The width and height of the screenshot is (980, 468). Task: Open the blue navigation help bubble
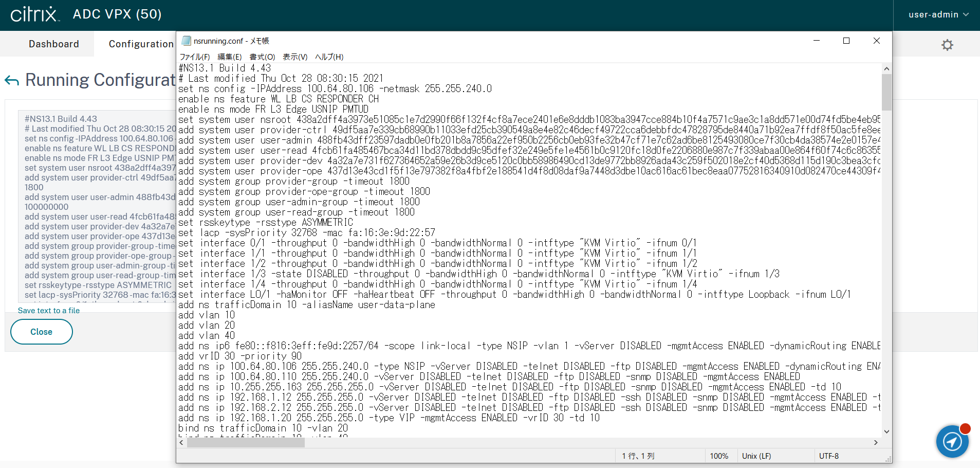click(952, 441)
